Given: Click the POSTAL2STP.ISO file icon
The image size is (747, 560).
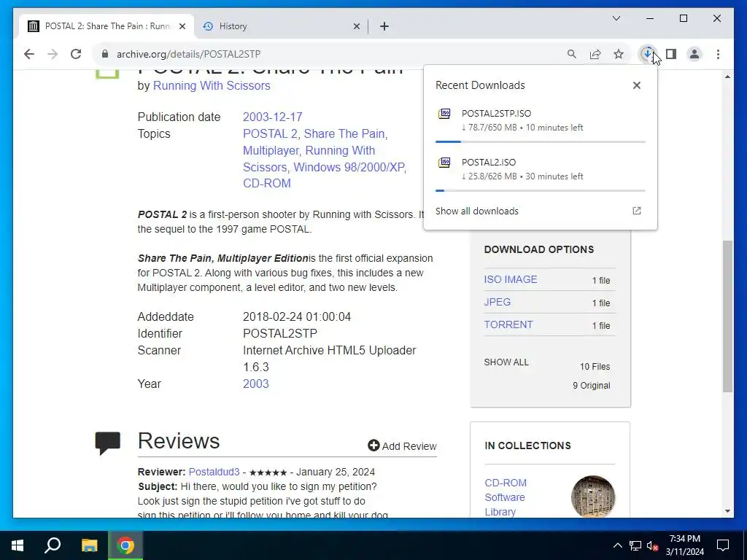Looking at the screenshot, I should tap(444, 113).
